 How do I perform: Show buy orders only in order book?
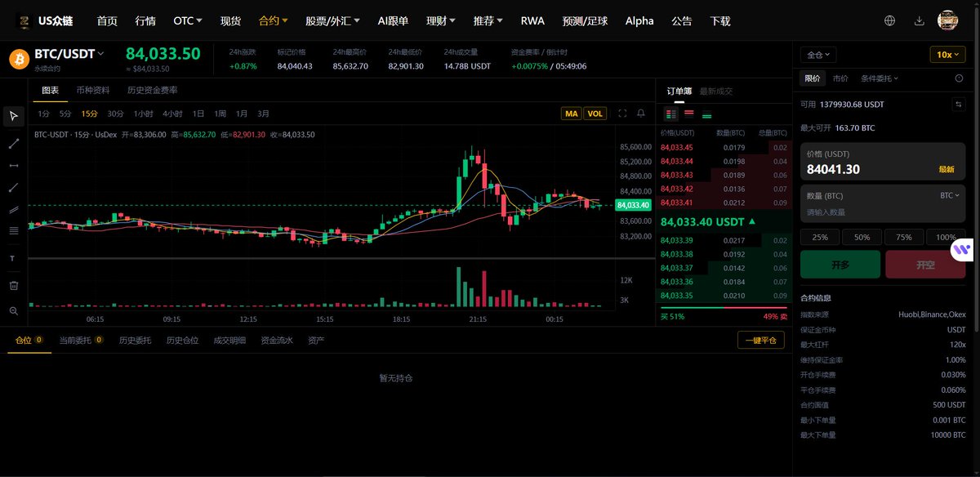click(x=706, y=114)
